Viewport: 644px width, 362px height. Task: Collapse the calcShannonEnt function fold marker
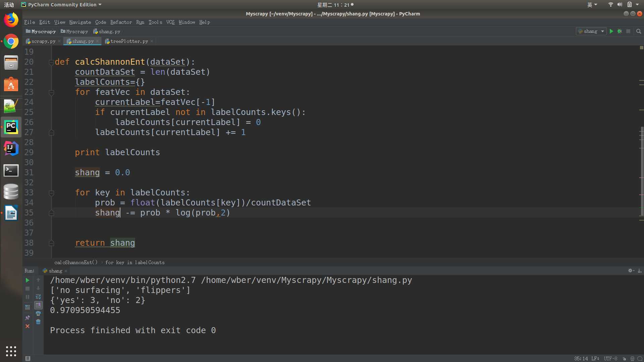51,62
